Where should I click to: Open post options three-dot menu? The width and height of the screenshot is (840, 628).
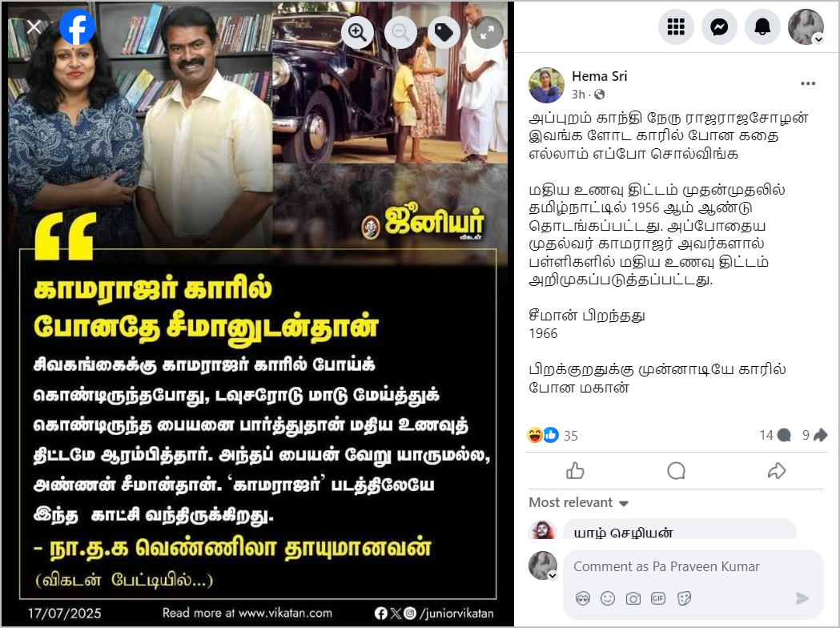pos(808,83)
